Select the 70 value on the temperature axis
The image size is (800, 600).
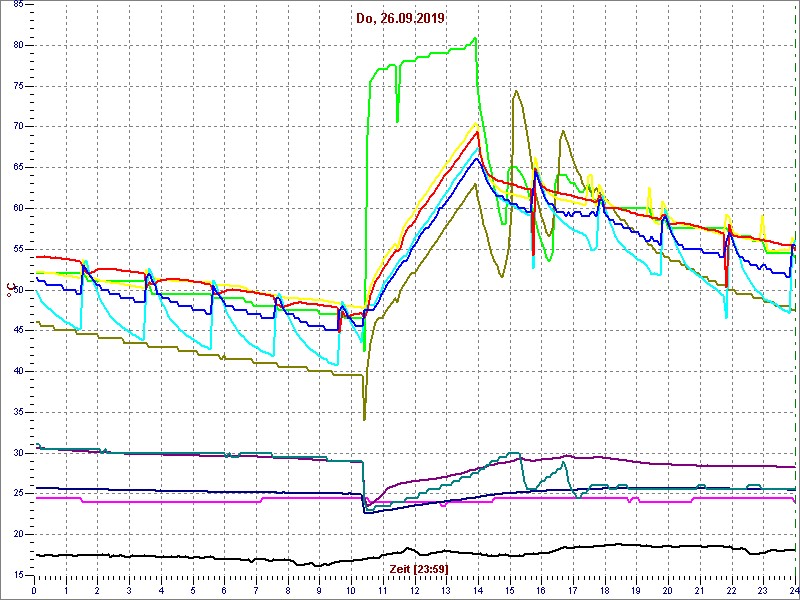(17, 127)
